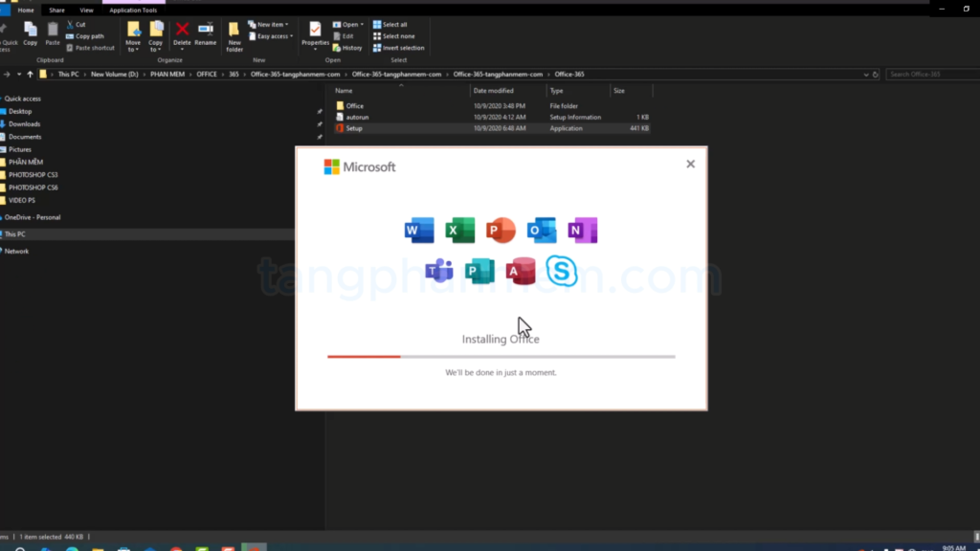This screenshot has width=980, height=551.
Task: Select the Office folder in the file list
Action: pos(354,106)
